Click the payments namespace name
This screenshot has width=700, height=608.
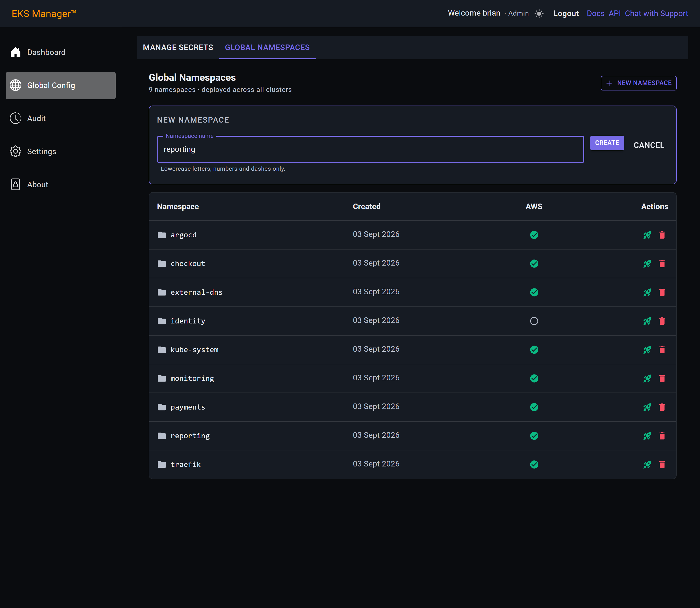pyautogui.click(x=188, y=407)
